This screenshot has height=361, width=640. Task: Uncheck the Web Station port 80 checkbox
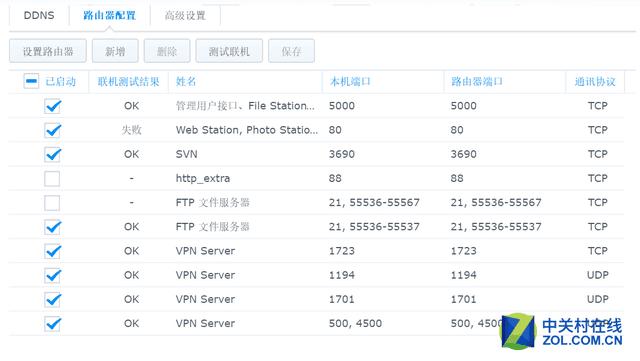click(x=52, y=130)
